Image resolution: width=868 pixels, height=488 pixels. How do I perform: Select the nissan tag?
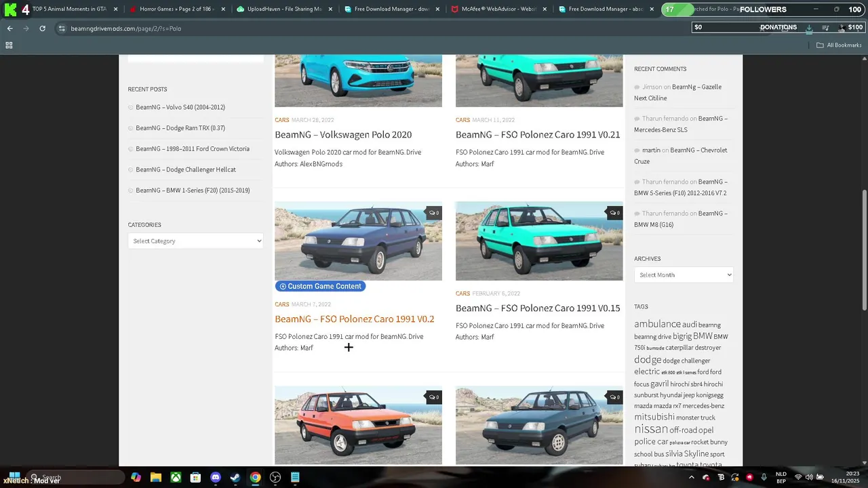click(x=651, y=429)
